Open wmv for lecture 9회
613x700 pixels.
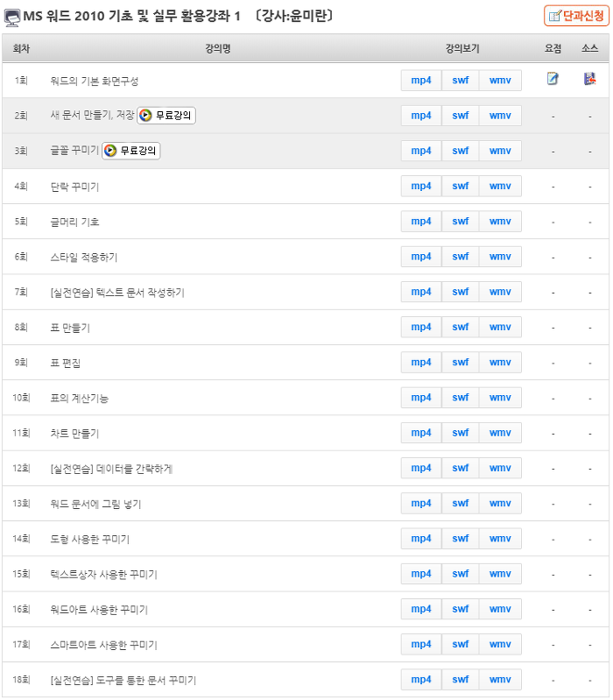[x=500, y=363]
